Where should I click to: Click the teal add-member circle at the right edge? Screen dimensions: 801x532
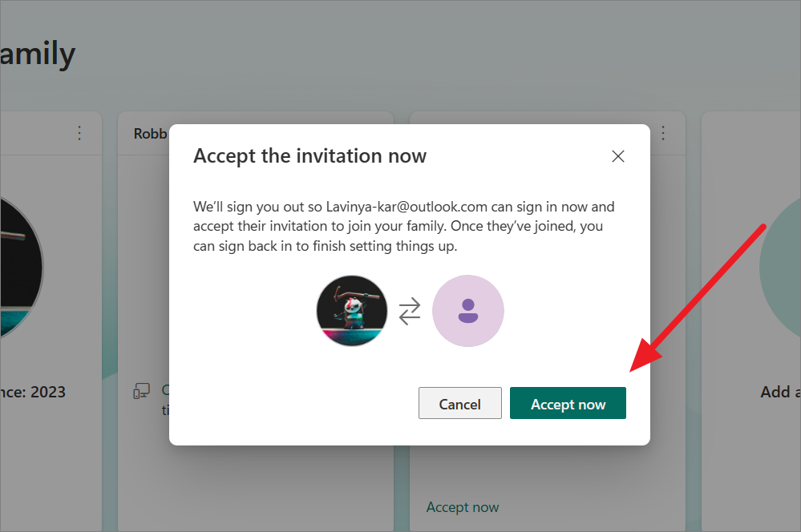(780, 267)
